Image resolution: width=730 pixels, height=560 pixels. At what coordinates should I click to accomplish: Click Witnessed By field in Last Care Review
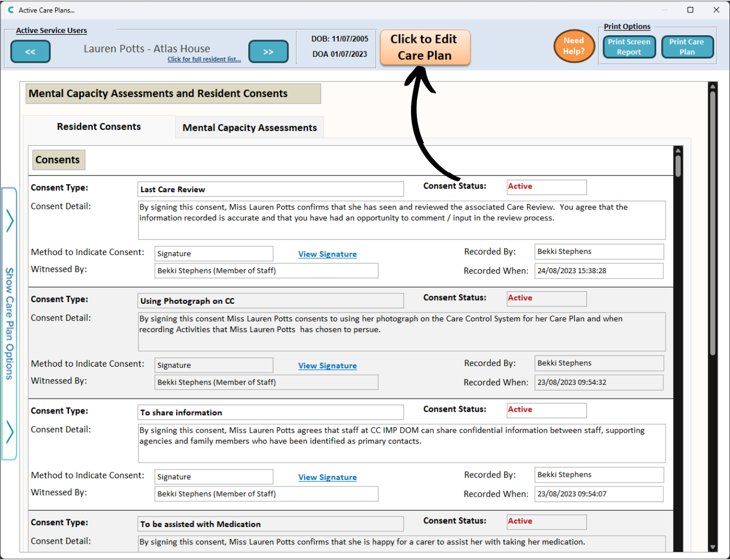click(x=266, y=270)
